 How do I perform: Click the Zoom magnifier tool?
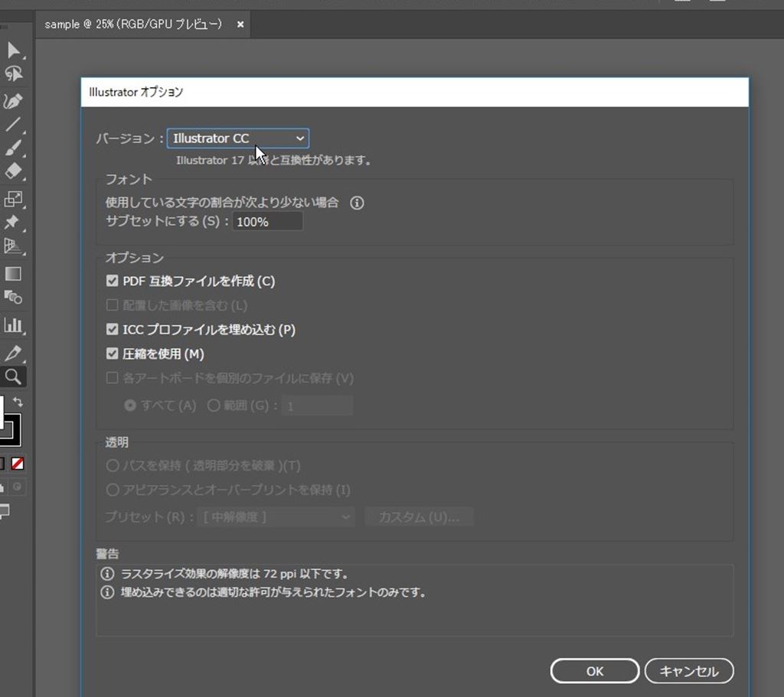13,376
